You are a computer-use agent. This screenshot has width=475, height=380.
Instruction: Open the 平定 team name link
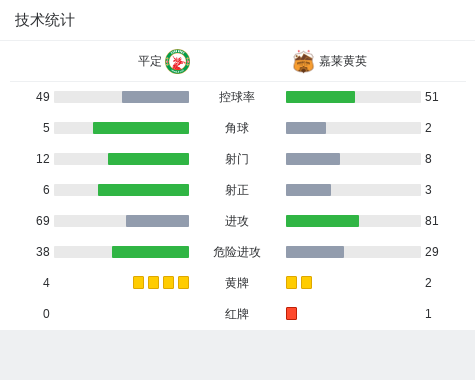tap(150, 61)
